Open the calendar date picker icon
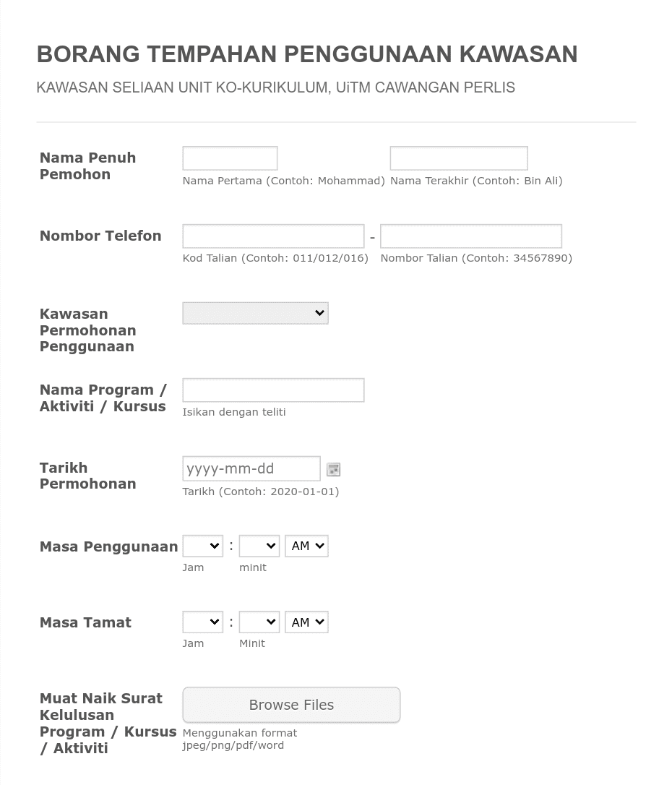The height and width of the screenshot is (785, 672). [333, 468]
